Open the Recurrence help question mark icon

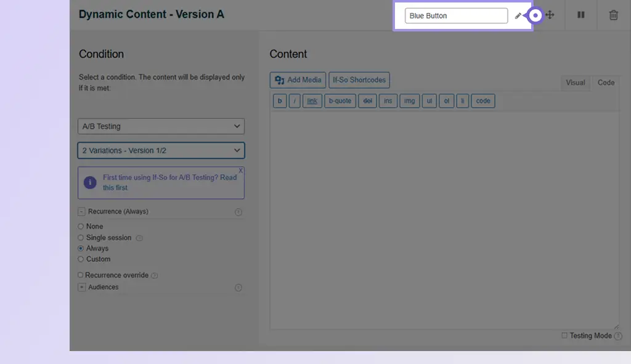click(238, 212)
